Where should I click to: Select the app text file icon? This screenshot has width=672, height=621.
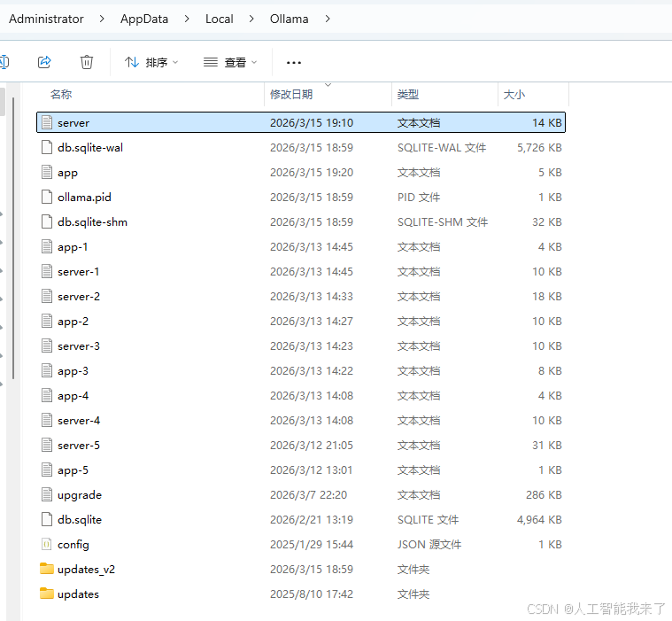(x=47, y=173)
